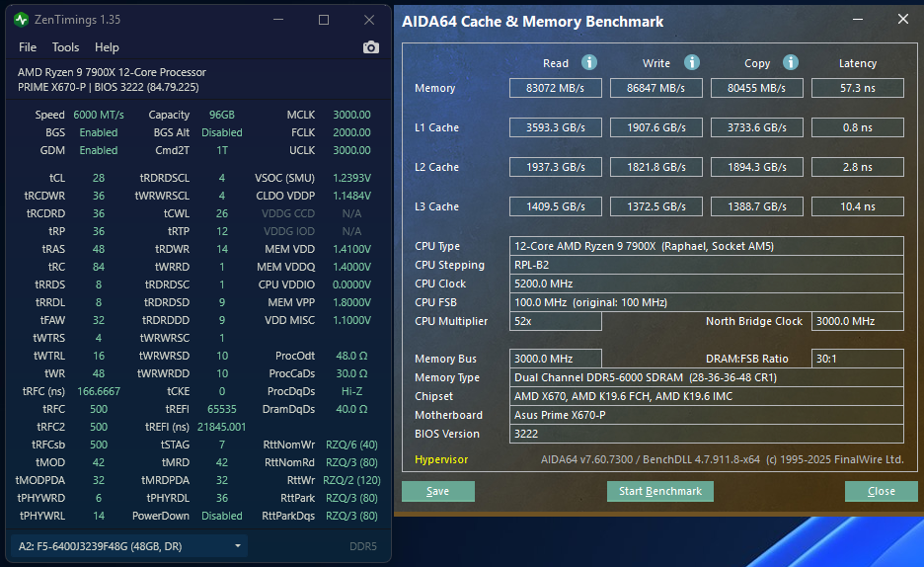
Task: Click the FCLK value 2000.00
Action: 351,132
